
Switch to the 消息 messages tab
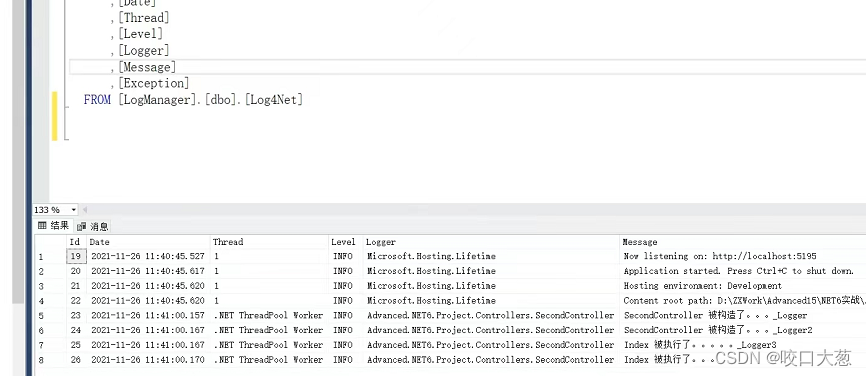[93, 226]
